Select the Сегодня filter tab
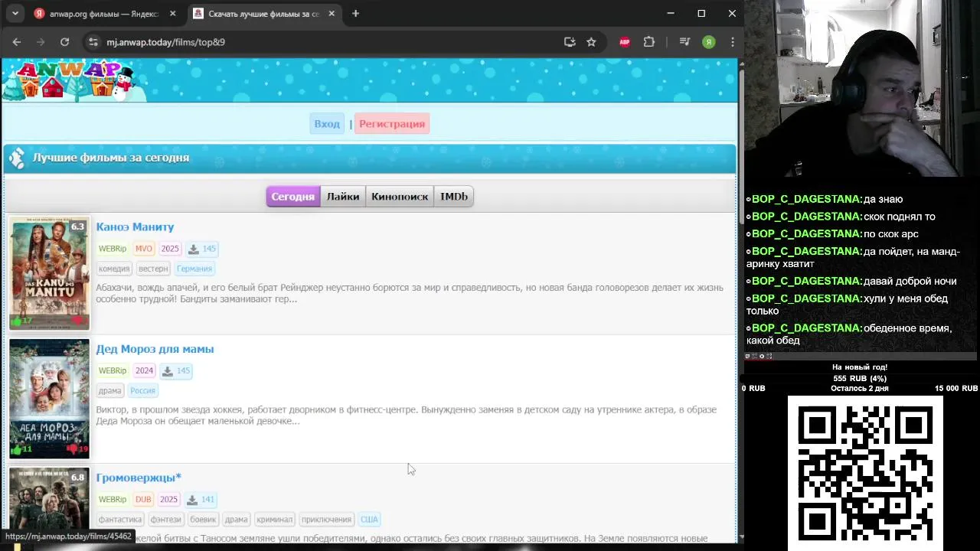This screenshot has width=980, height=551. [293, 197]
